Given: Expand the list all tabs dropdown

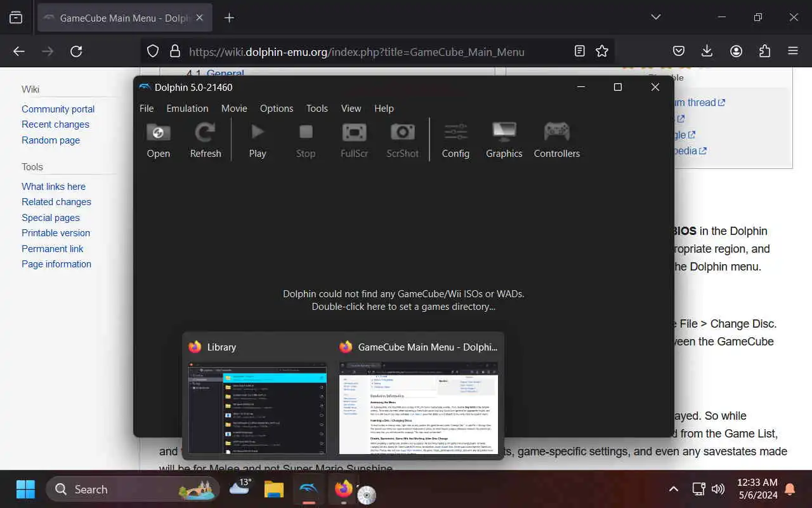Looking at the screenshot, I should pyautogui.click(x=656, y=17).
